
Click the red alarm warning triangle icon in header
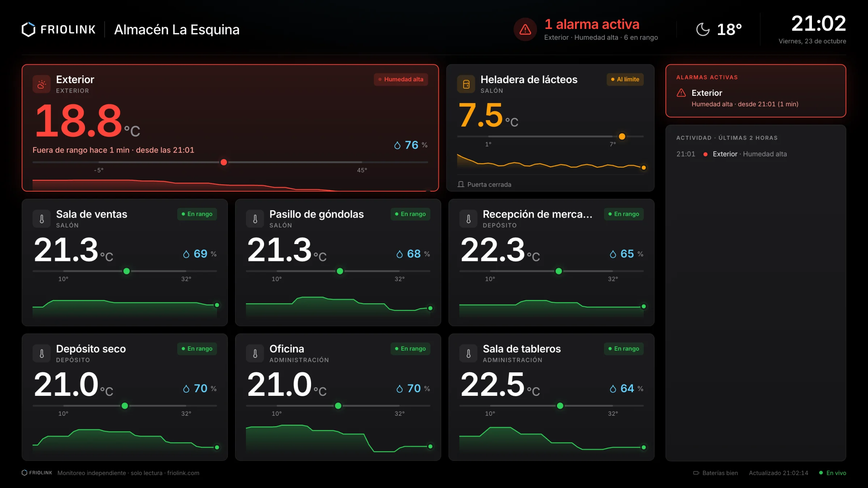click(x=525, y=30)
